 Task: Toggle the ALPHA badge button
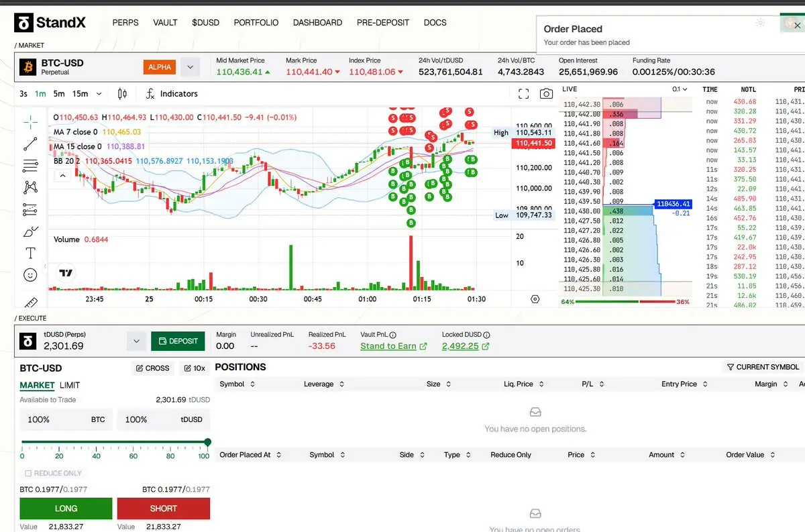159,67
